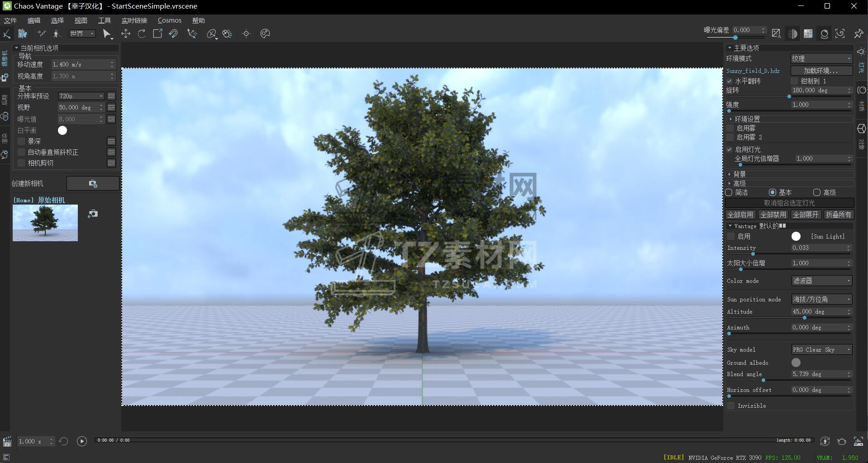Click the Ground albedo gray swatch

[x=796, y=363]
